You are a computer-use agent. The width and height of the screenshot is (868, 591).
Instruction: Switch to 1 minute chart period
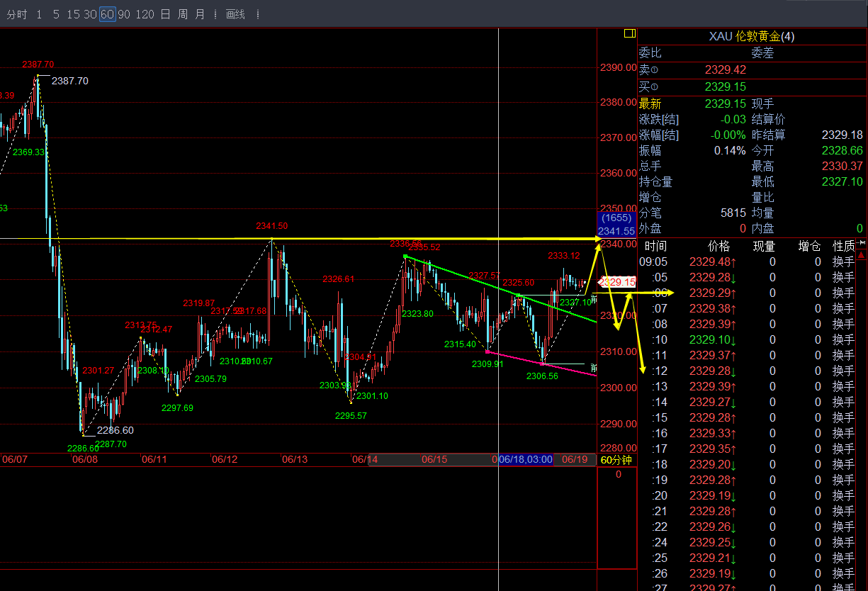coord(39,14)
